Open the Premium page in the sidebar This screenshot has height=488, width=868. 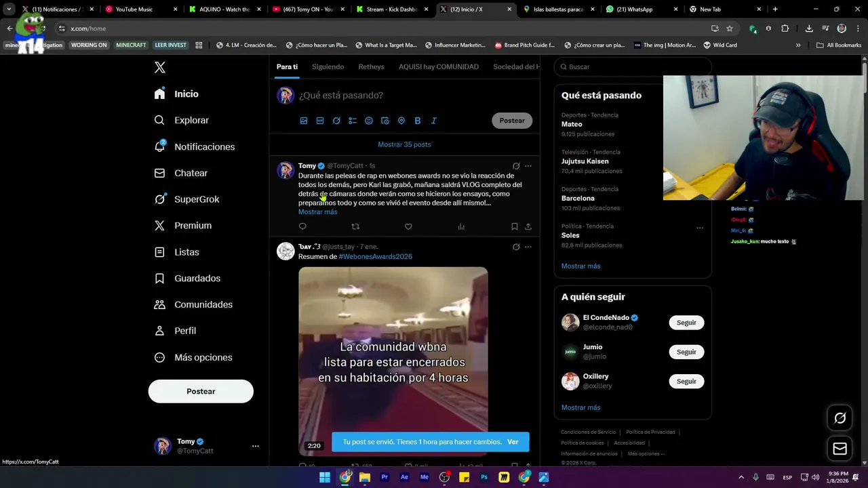[x=182, y=226]
